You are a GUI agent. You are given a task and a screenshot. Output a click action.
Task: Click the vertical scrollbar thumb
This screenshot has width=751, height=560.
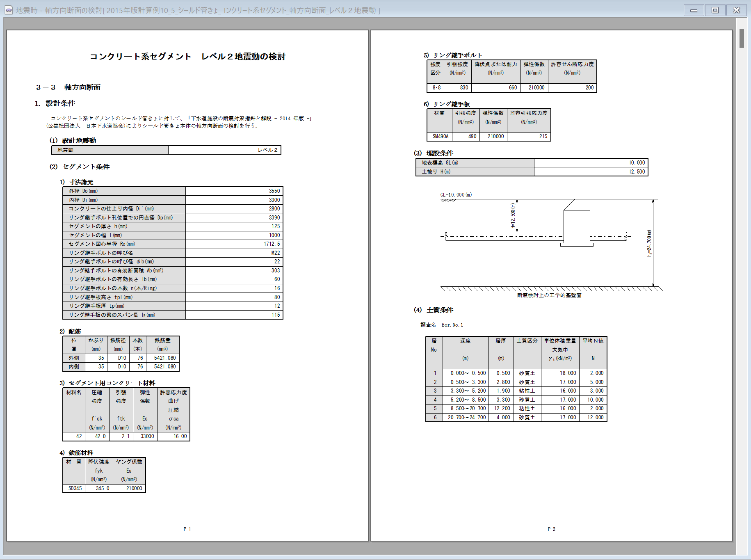[x=742, y=39]
